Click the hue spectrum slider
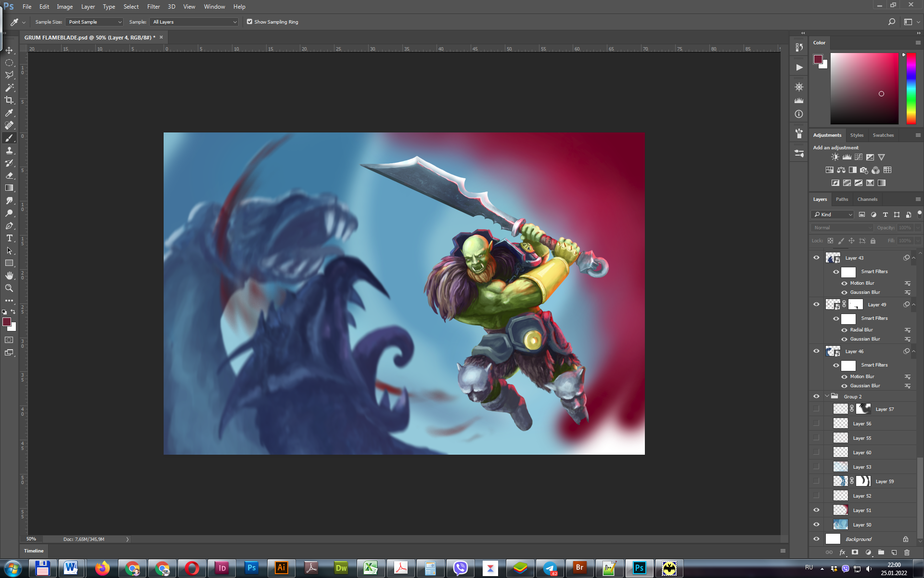 [911, 88]
